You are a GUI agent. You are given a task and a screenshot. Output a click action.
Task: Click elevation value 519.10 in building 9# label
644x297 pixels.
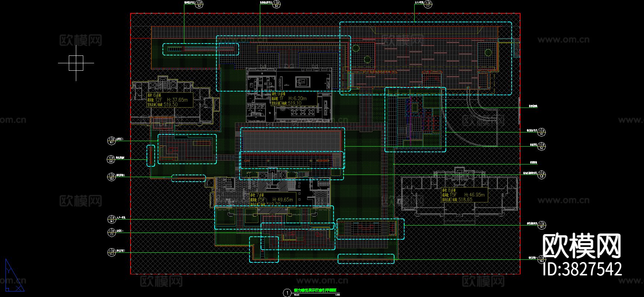tap(294, 103)
